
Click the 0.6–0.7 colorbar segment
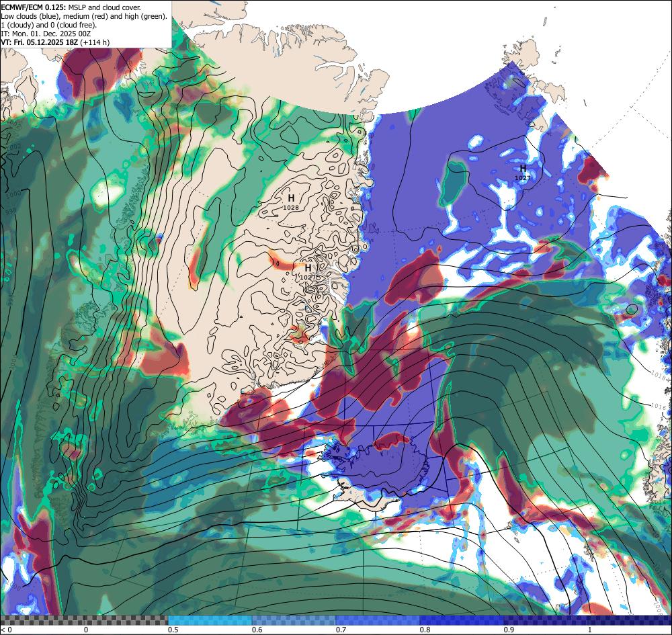[x=294, y=620]
